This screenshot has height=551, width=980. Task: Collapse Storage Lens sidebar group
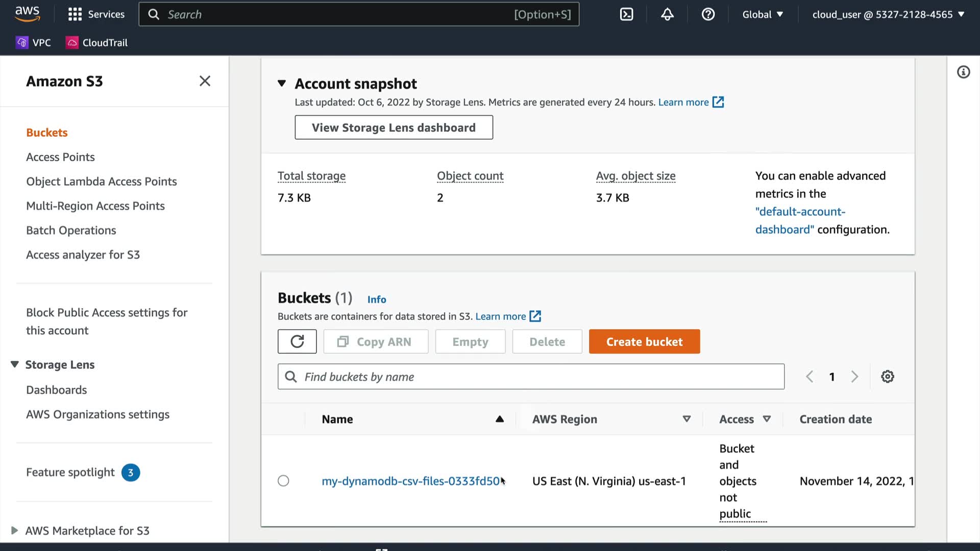coord(15,364)
